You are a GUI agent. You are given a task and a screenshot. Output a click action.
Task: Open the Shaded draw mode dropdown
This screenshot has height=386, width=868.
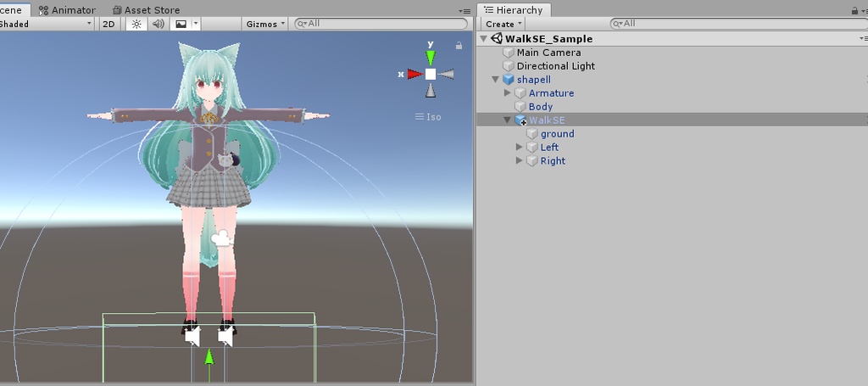(47, 24)
